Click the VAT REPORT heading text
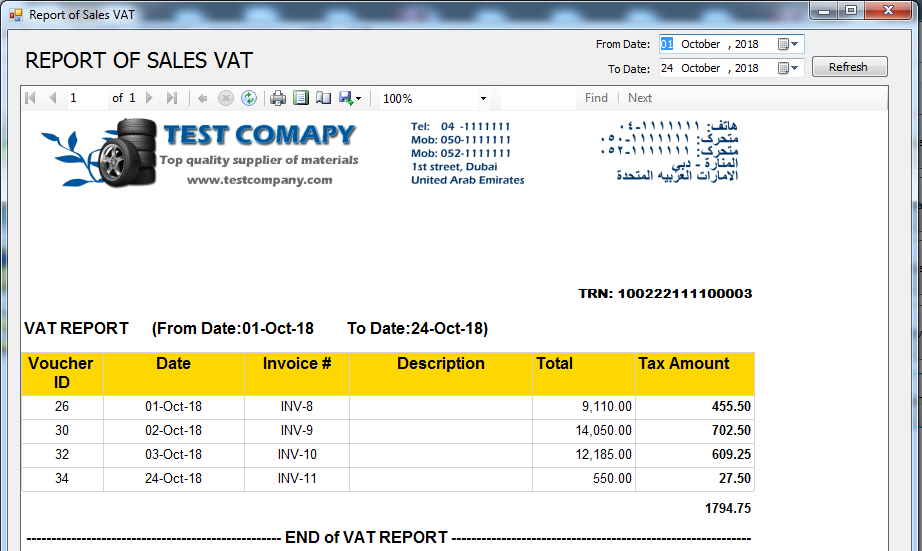922x551 pixels. click(x=76, y=328)
